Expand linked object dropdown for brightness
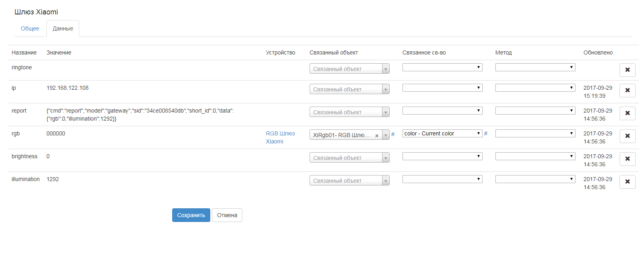Screen dimensions: 644x258 point(349,158)
